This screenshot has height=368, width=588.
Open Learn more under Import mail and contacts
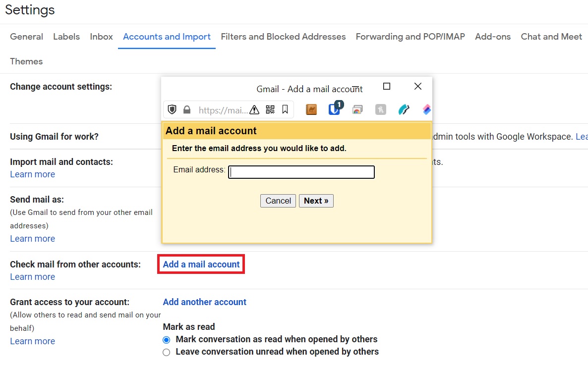(33, 174)
